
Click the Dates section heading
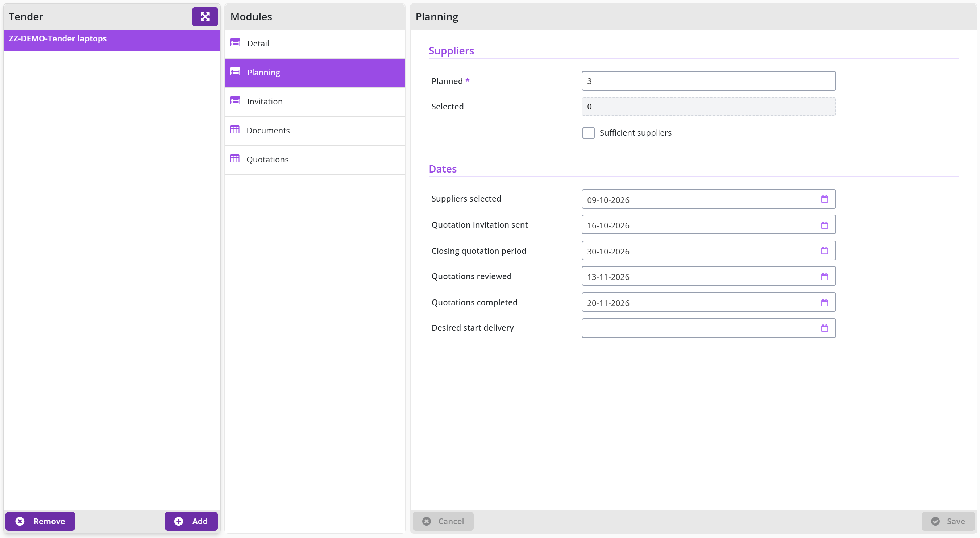(443, 169)
